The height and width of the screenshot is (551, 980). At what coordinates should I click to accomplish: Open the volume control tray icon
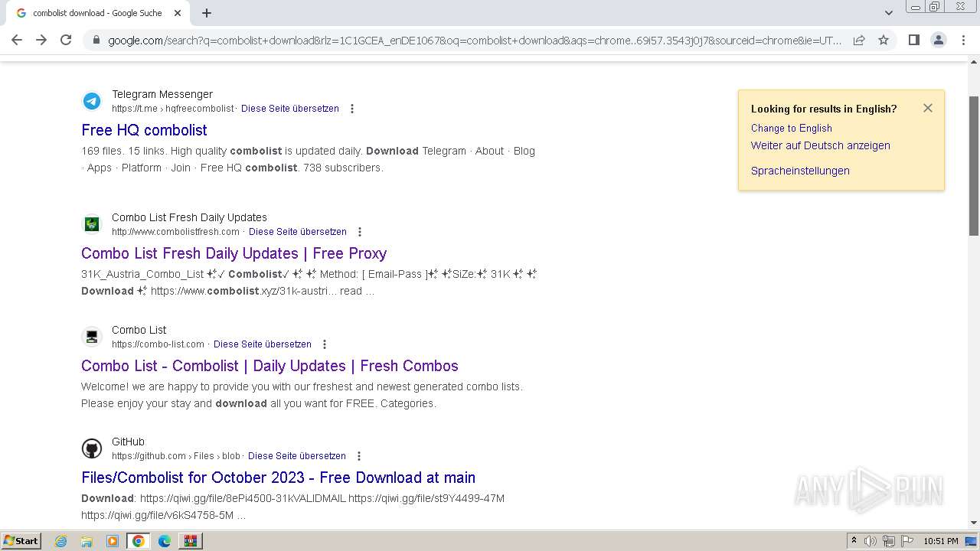[x=871, y=541]
